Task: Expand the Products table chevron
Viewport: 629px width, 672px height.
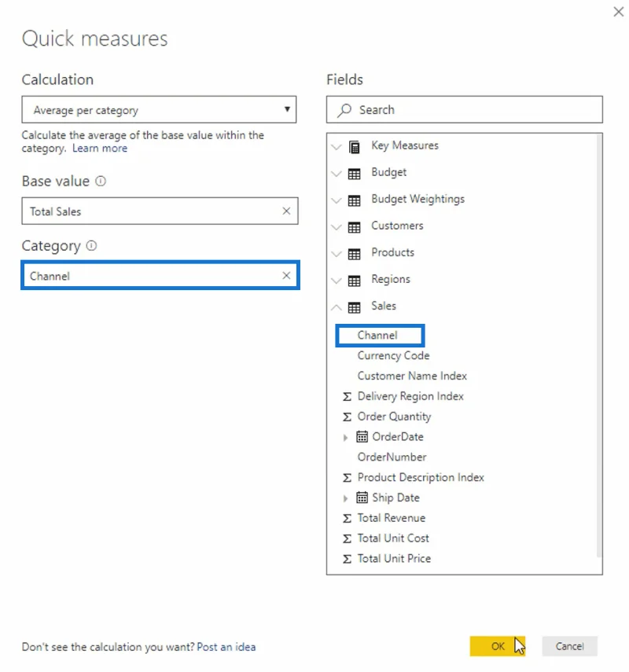Action: 337,254
